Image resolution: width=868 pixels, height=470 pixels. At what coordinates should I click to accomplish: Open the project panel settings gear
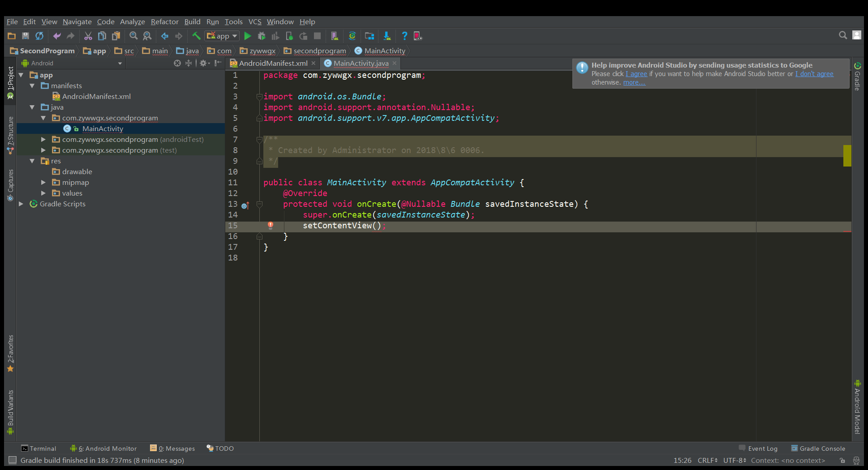pos(204,63)
